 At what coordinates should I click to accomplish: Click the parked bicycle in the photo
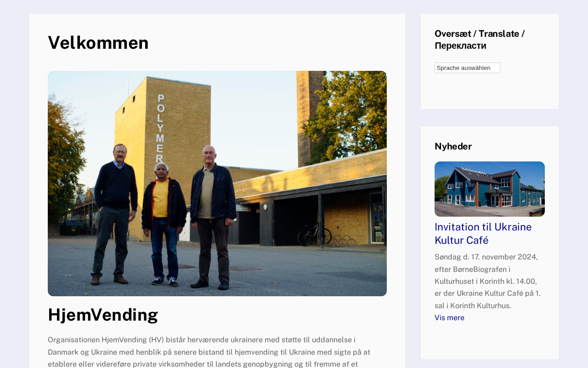pyautogui.click(x=314, y=234)
